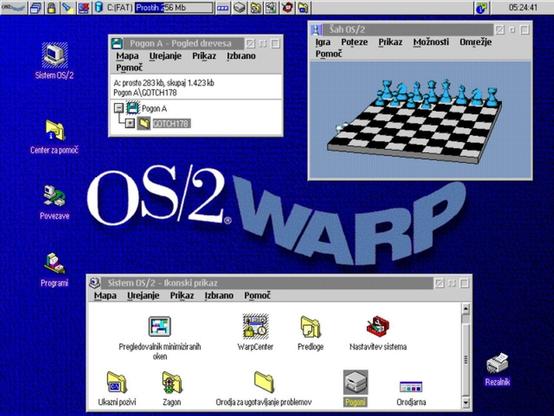Open the Pomoč menu in Pogon A window
The image size is (554, 416).
tap(129, 67)
